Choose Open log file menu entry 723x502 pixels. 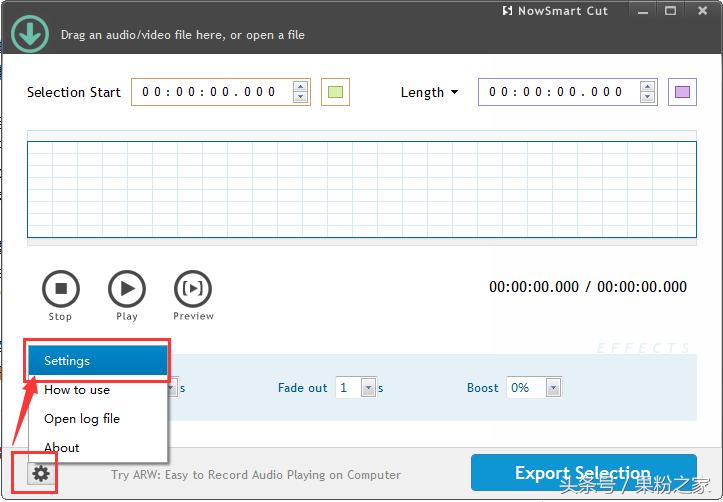pos(98,419)
